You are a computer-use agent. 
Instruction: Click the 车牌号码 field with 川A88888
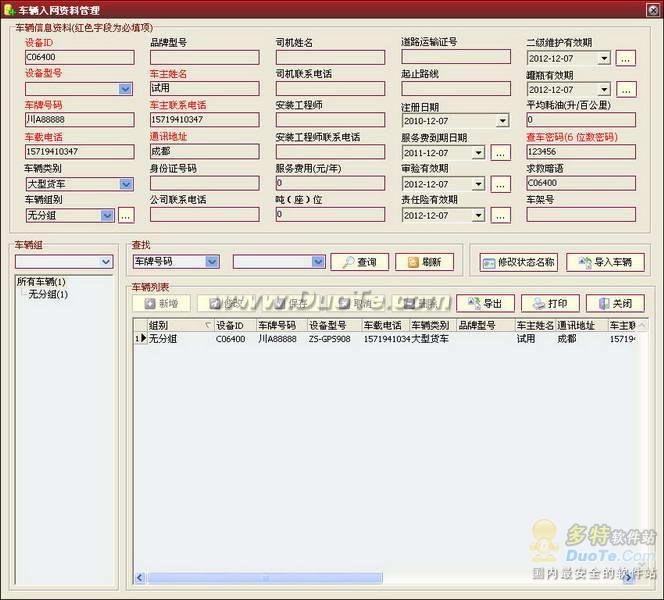pos(80,119)
